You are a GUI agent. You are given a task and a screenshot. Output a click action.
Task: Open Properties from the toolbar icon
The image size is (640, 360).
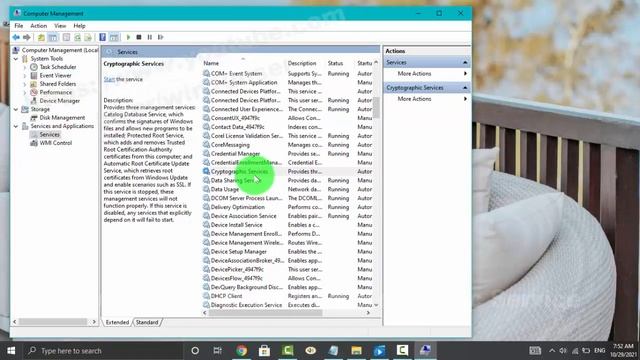tap(66, 38)
